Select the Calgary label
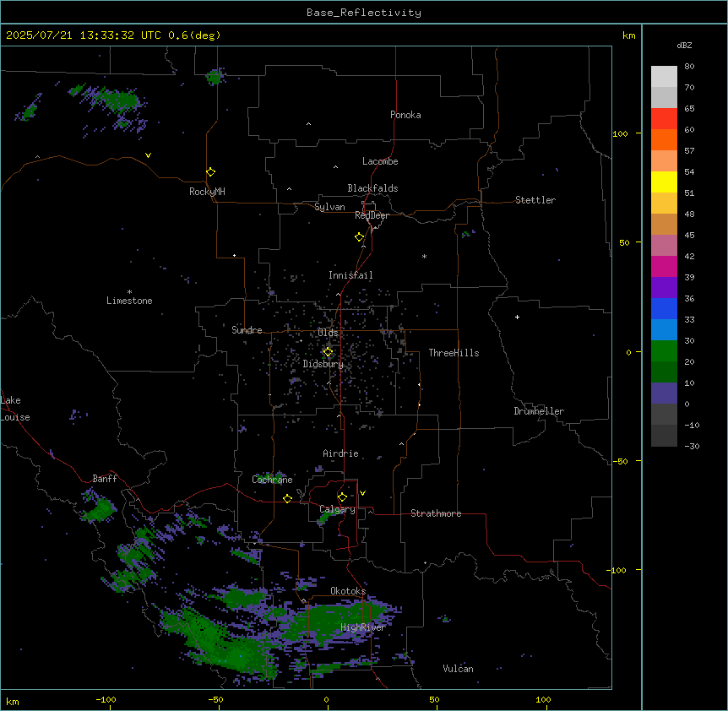Image resolution: width=728 pixels, height=711 pixels. (x=338, y=509)
